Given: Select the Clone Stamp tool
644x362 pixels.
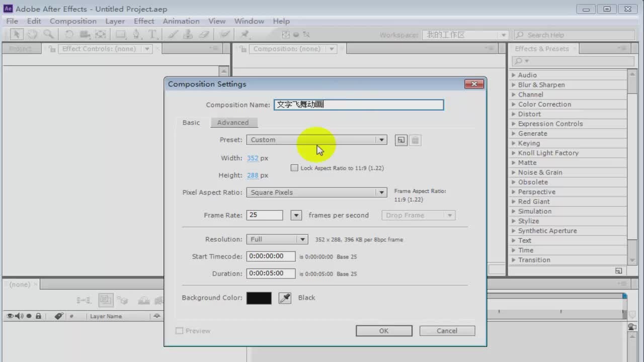Looking at the screenshot, I should point(188,34).
